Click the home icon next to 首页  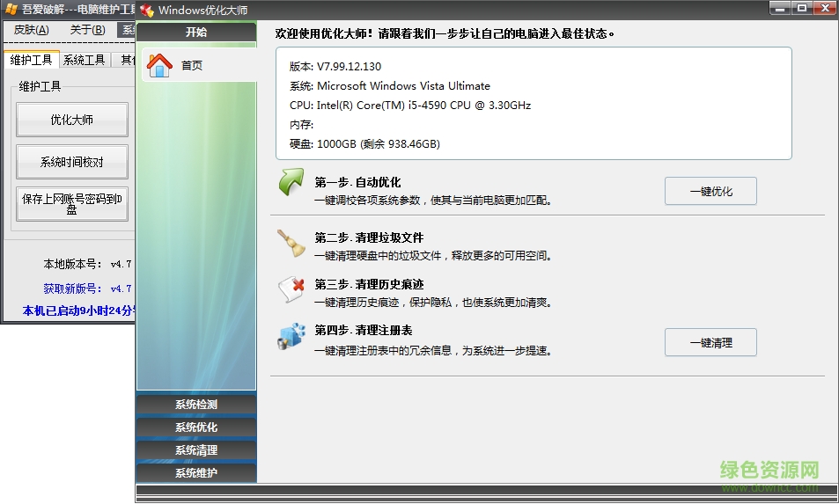pyautogui.click(x=159, y=65)
